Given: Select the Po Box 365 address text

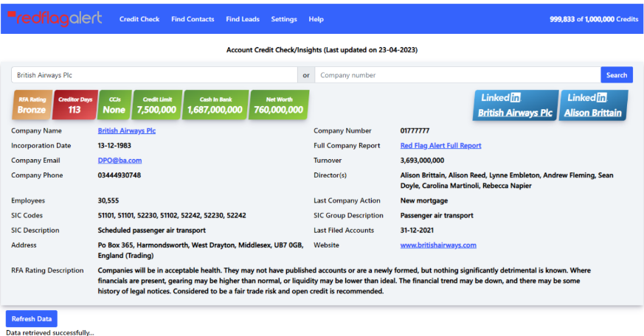Looking at the screenshot, I should pyautogui.click(x=201, y=251).
